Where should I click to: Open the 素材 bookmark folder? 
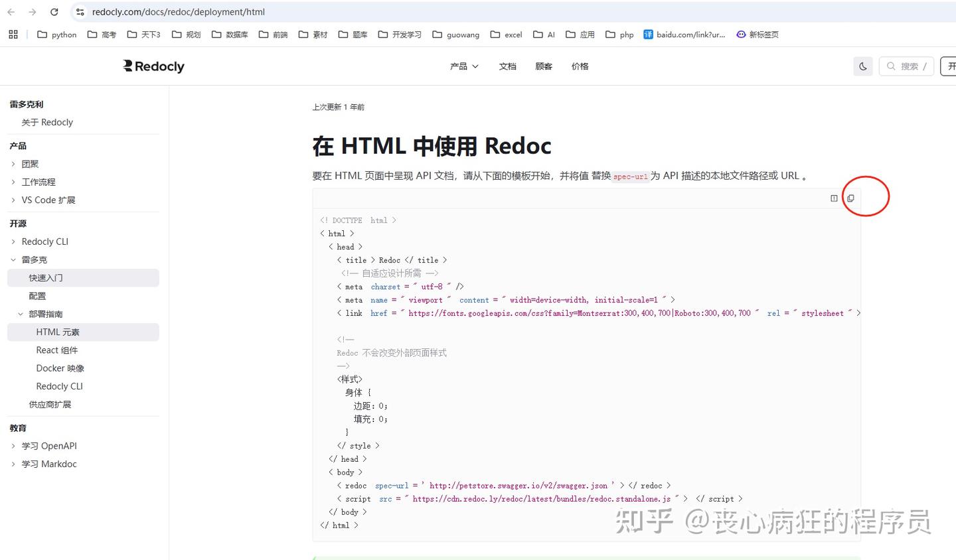coord(313,35)
